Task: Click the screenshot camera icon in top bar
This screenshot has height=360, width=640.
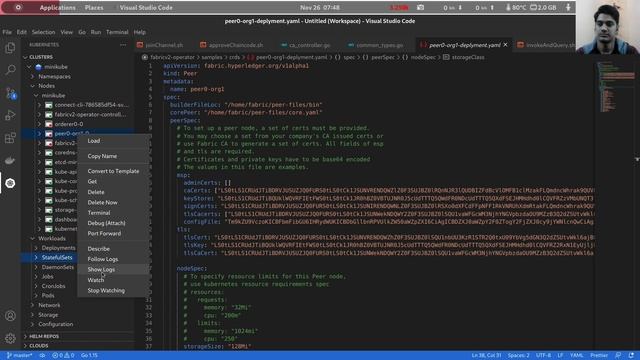Action: pos(420,7)
